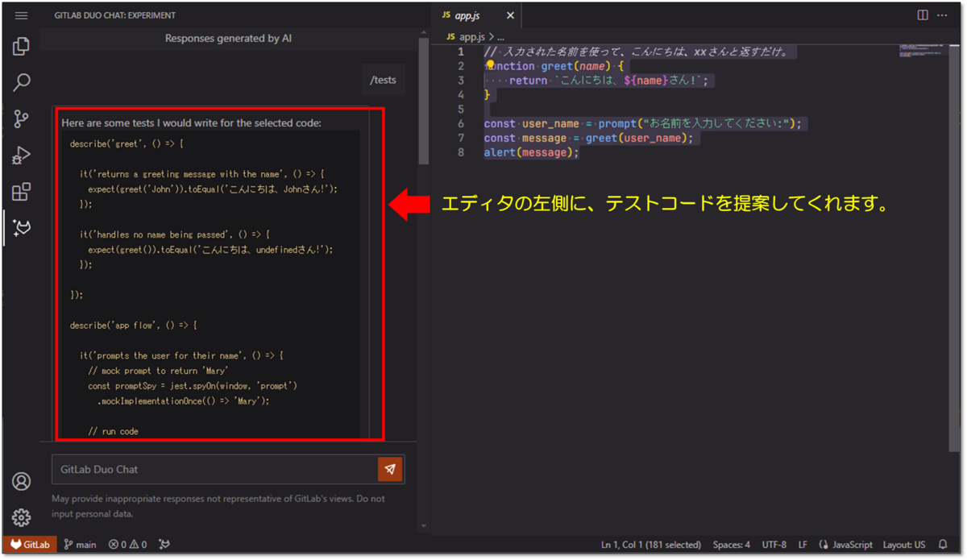Open the Search view icon
This screenshot has height=560, width=967.
click(x=22, y=82)
